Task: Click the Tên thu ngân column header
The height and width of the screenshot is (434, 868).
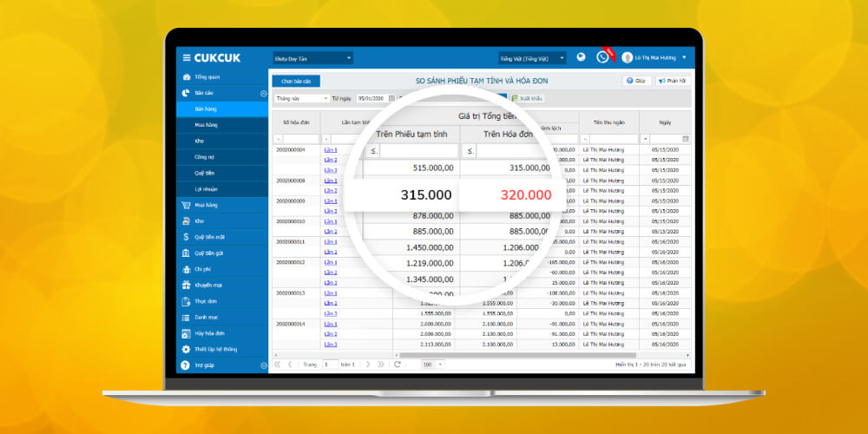Action: (609, 122)
